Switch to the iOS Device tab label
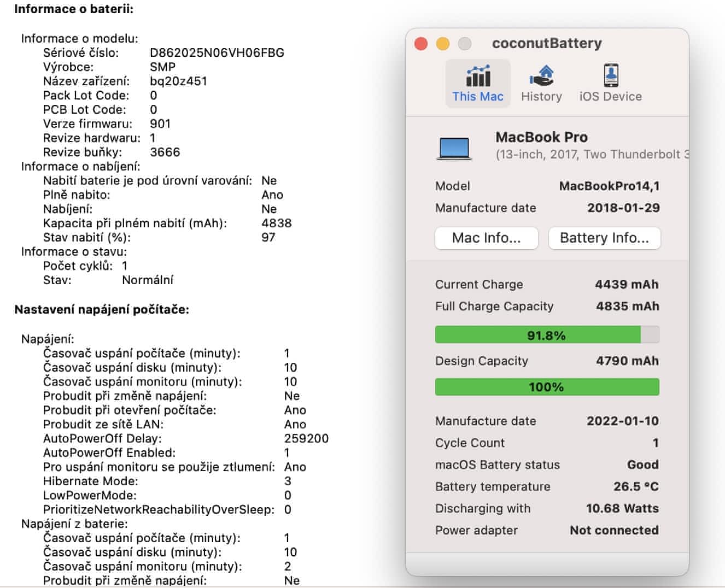 [611, 97]
